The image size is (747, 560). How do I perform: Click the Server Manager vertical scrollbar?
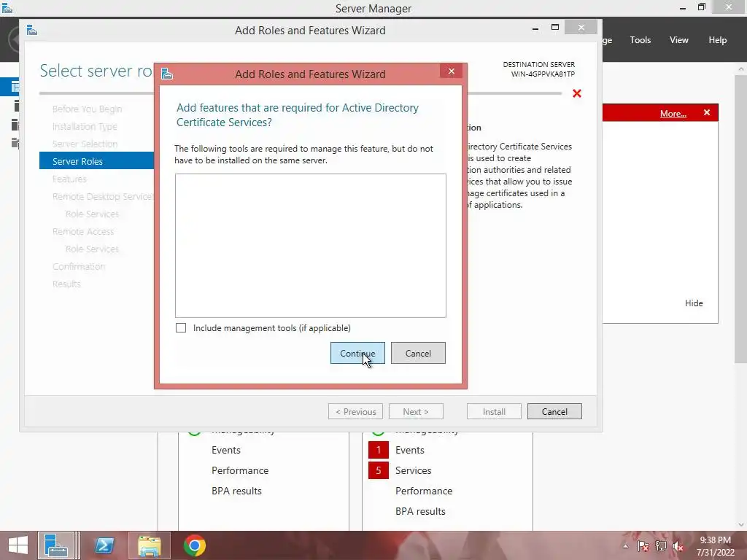point(741,217)
